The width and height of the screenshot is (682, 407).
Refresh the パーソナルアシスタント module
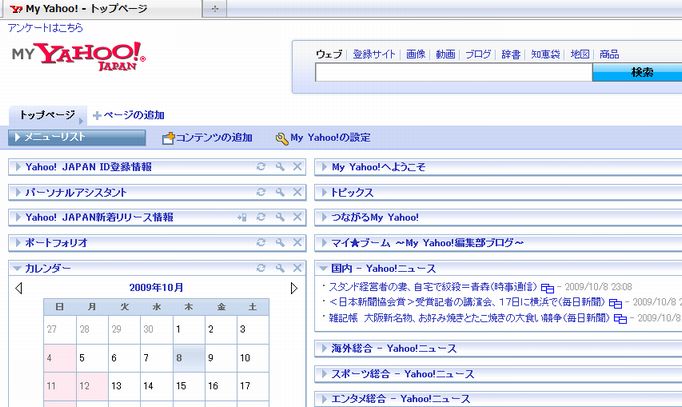(261, 192)
